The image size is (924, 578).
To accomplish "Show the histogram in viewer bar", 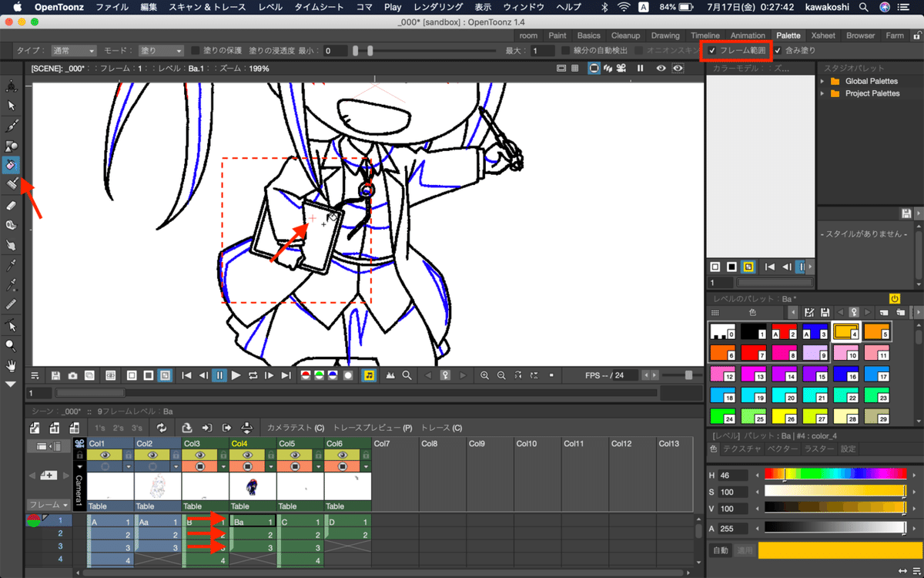I will click(390, 375).
